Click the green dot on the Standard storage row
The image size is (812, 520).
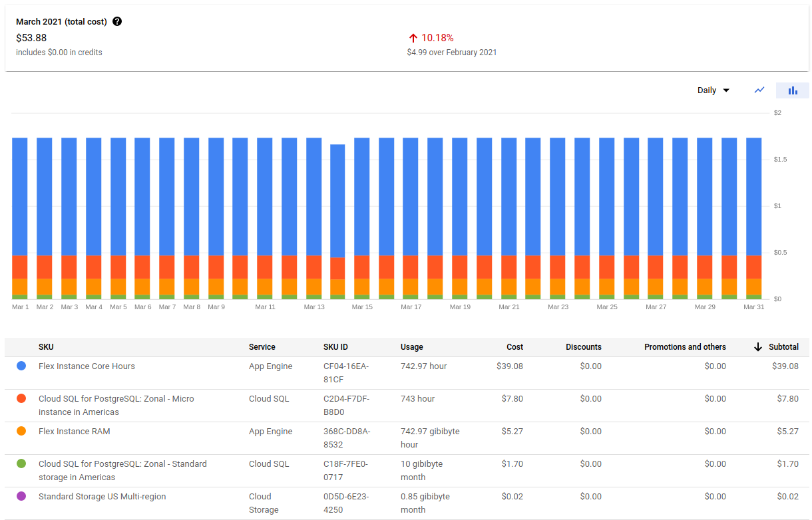pyautogui.click(x=21, y=463)
